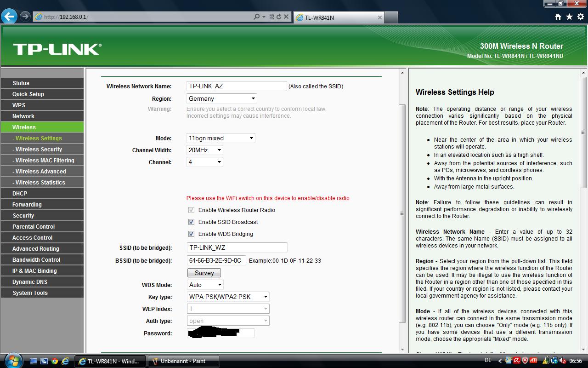Image resolution: width=588 pixels, height=368 pixels.
Task: Open Quick Setup menu item
Action: coord(42,94)
